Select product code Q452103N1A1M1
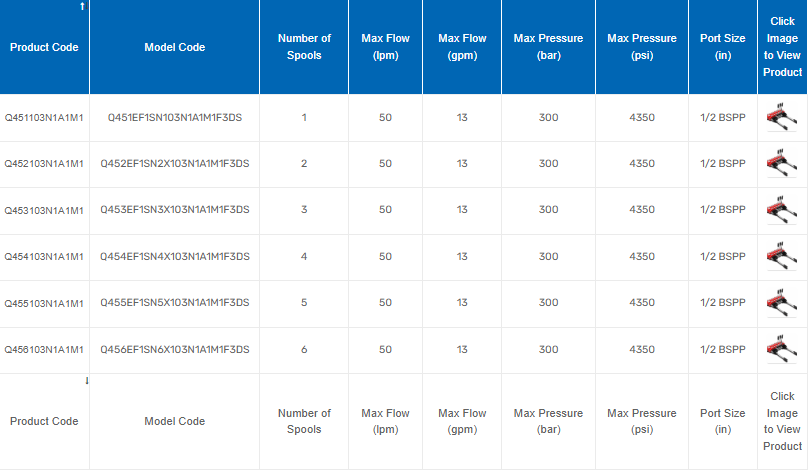The image size is (808, 470). tap(44, 163)
